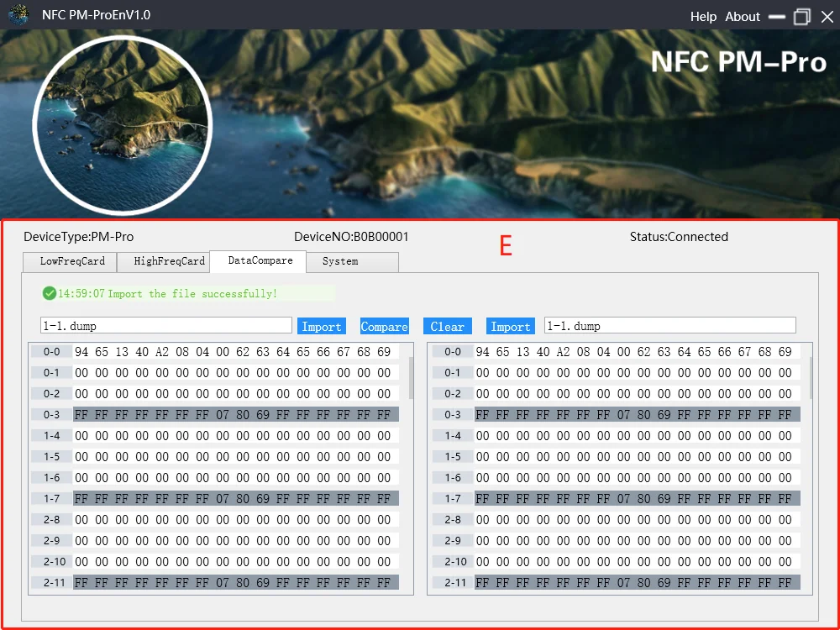Click the circular coastline thumbnail image
Viewport: 840px width, 630px height.
pyautogui.click(x=123, y=126)
